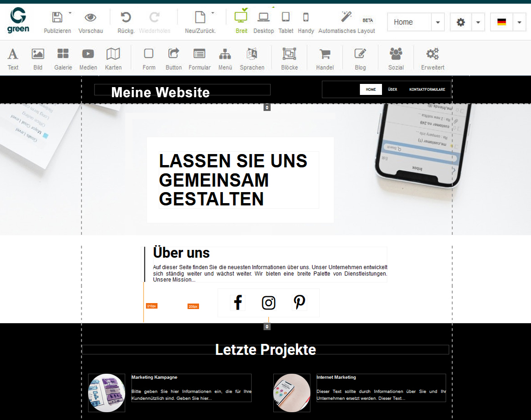531x420 pixels.
Task: Open the Bild insert tool
Action: pyautogui.click(x=38, y=58)
